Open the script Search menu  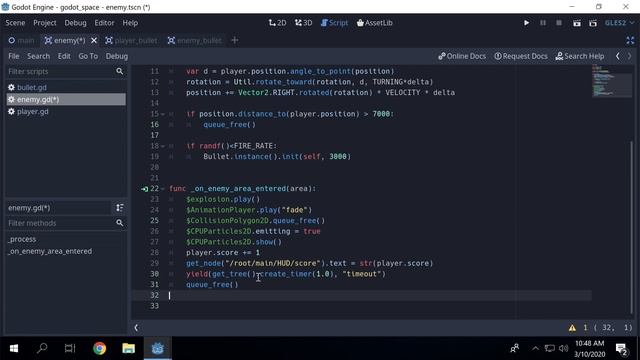(x=38, y=56)
